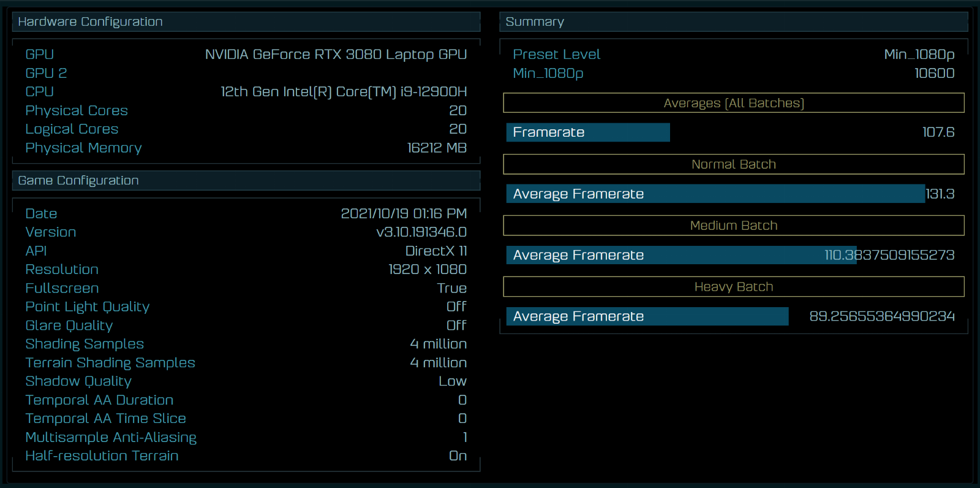Click NVIDIA GeForce RTX 3080 Laptop GPU value
Image resolution: width=980 pixels, height=488 pixels.
tap(336, 55)
